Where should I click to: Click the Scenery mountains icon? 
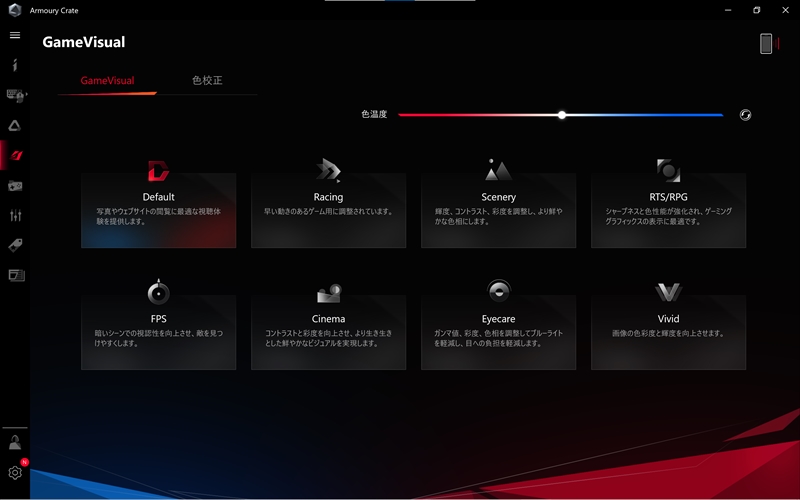pos(498,170)
